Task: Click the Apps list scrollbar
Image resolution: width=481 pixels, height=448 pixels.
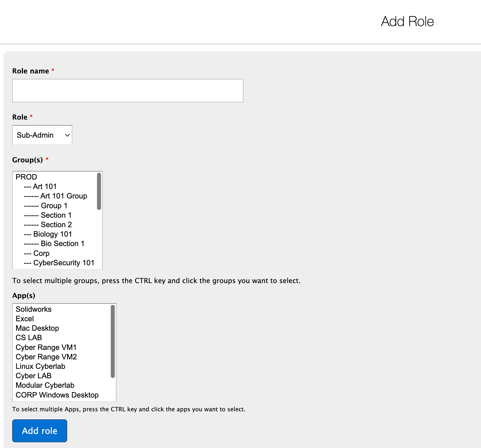Action: click(113, 341)
